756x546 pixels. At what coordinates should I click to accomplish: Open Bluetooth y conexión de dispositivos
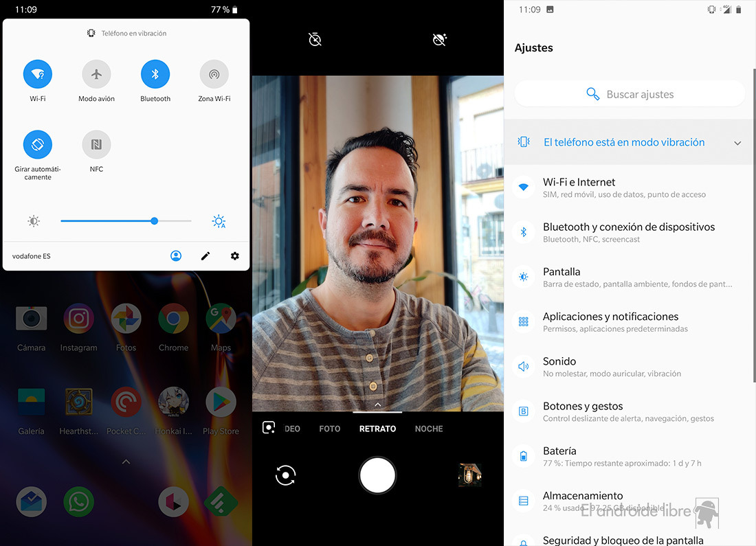tap(630, 232)
